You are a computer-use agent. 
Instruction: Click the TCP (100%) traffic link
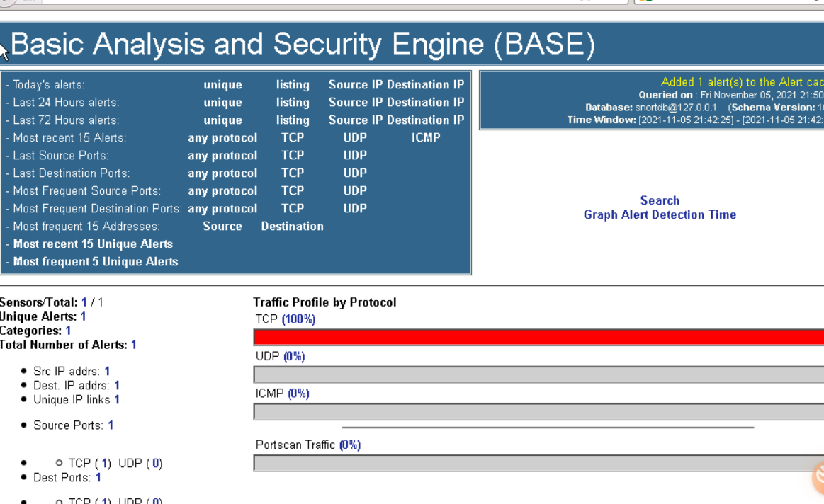point(298,319)
